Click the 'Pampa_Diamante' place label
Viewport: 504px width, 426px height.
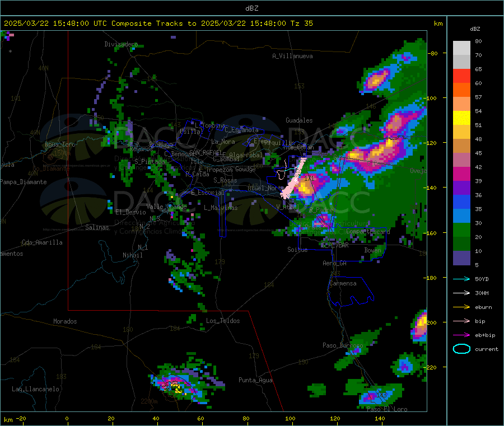click(24, 182)
